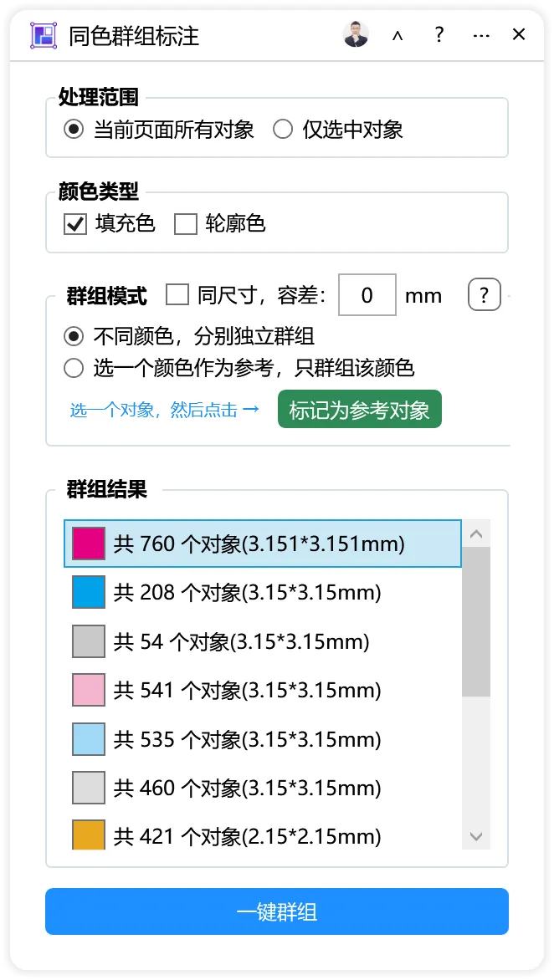Click the results list scroll down arrow

coord(476,836)
